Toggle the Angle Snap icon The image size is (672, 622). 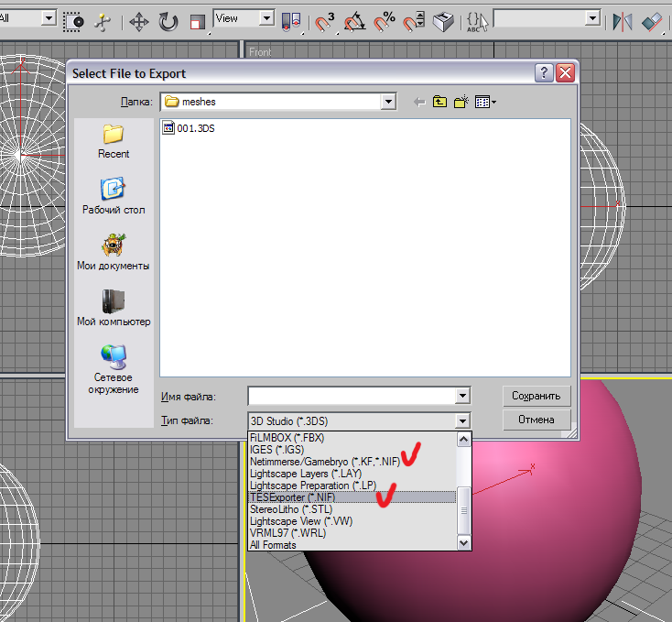pos(354,21)
